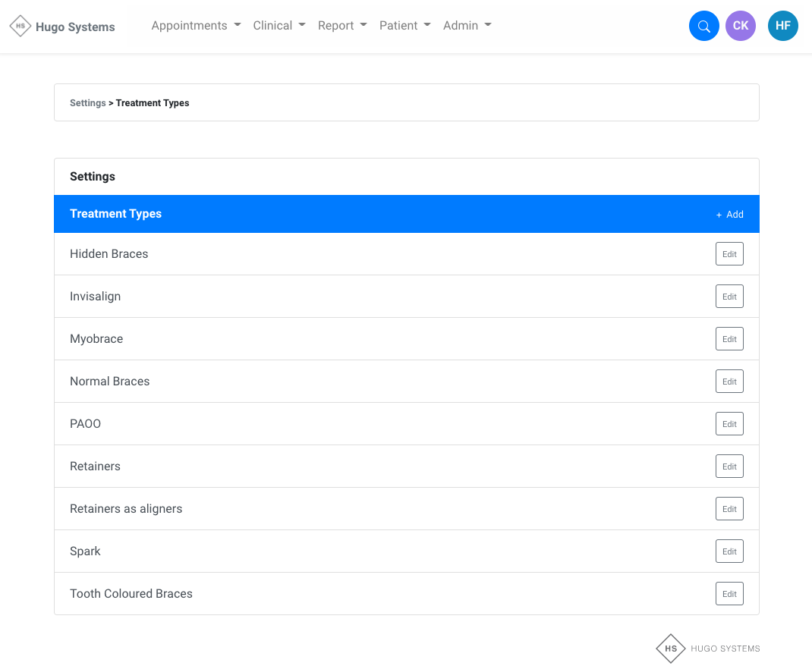Screen dimensions: 812x666
Task: Go to Settings via the breadcrumb
Action: click(x=87, y=103)
